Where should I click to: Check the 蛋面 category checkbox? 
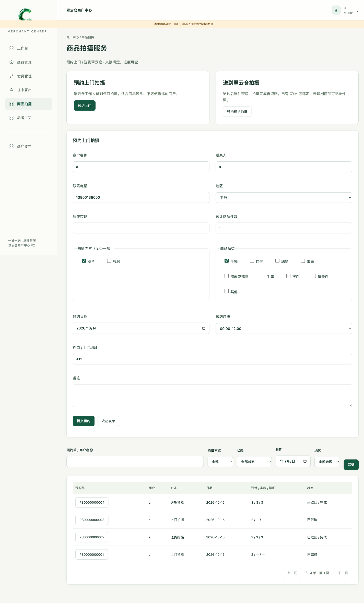(303, 261)
